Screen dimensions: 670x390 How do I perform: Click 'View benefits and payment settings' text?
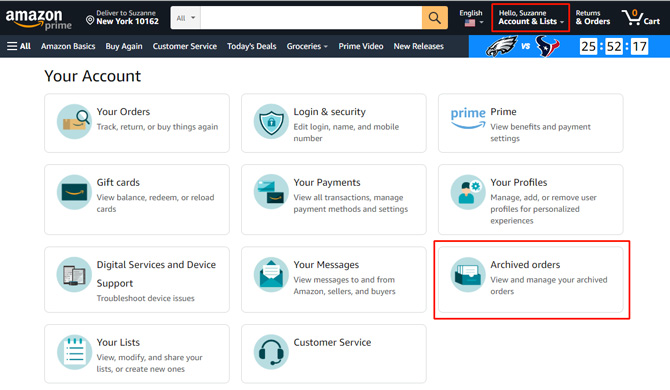point(541,132)
